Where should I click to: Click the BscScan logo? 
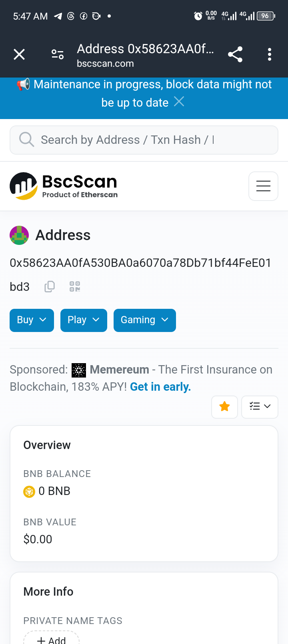[64, 186]
